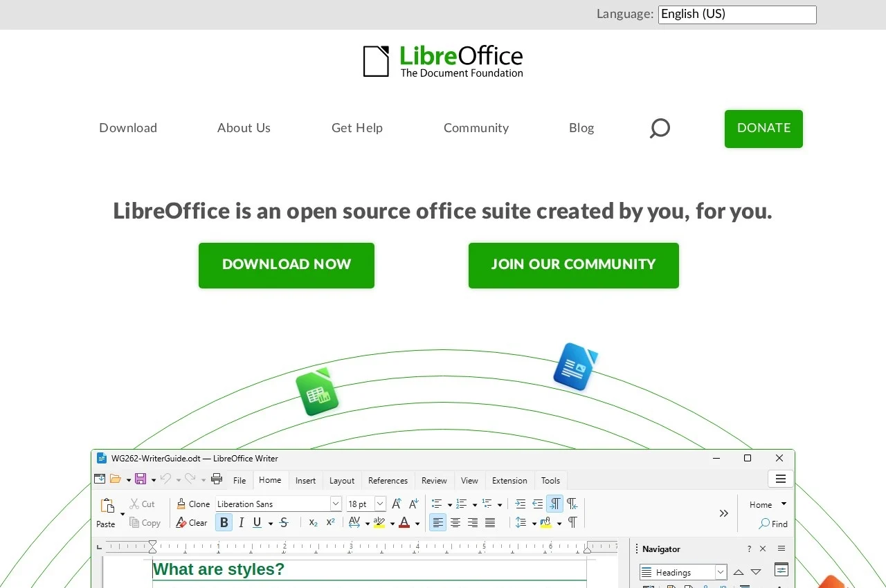This screenshot has width=886, height=588.
Task: Click the green DONATE button
Action: pos(763,129)
